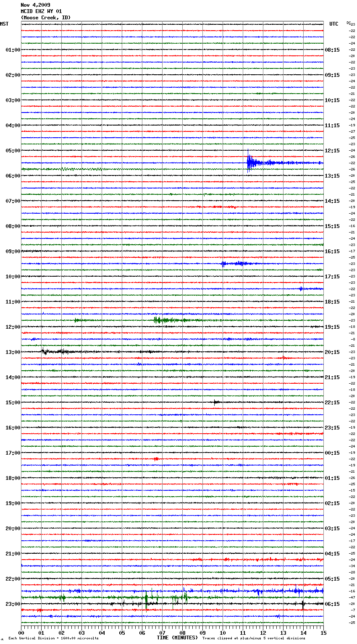Select the station code "MCID EHZ WY 01"
Viewport: 357px width, 644px height.
coord(41,11)
